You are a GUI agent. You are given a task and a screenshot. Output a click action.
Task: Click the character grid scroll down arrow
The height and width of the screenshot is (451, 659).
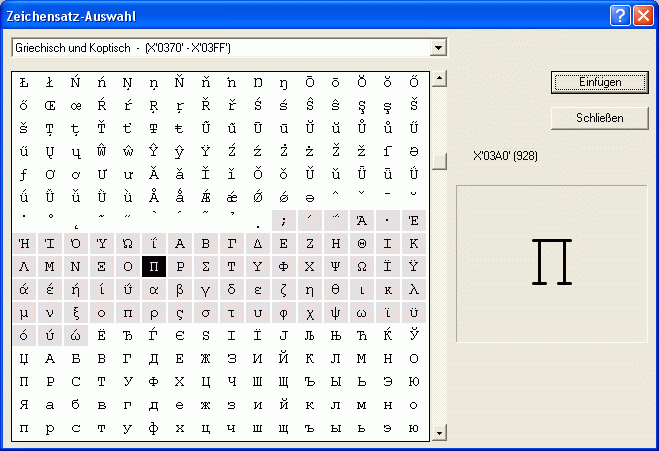point(440,432)
